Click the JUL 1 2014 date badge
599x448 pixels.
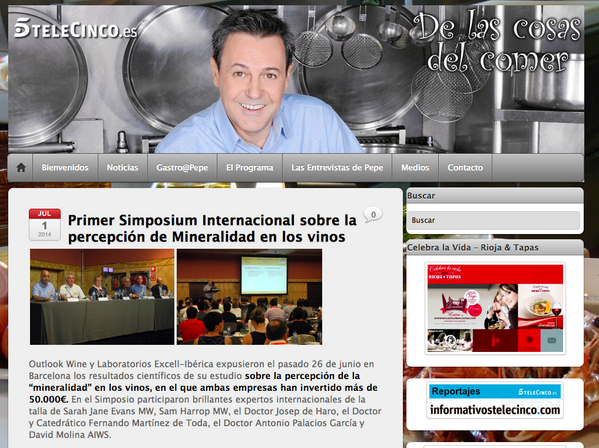pos(45,225)
